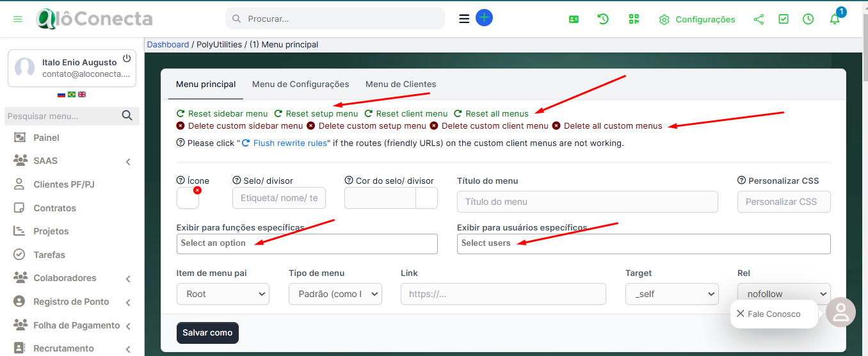Viewport: 868px width, 356px height.
Task: Click the user avatar of Italo Enio Augusto
Action: 25,68
